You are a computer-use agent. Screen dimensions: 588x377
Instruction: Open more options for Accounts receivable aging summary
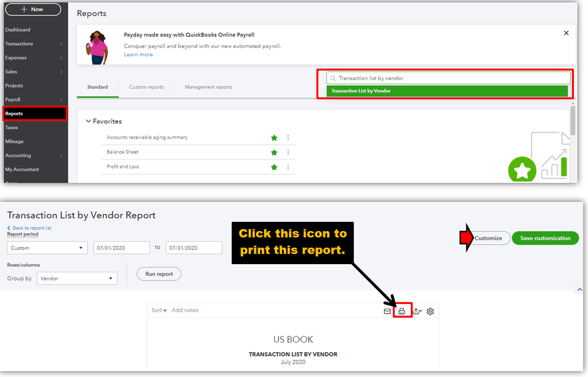[288, 138]
